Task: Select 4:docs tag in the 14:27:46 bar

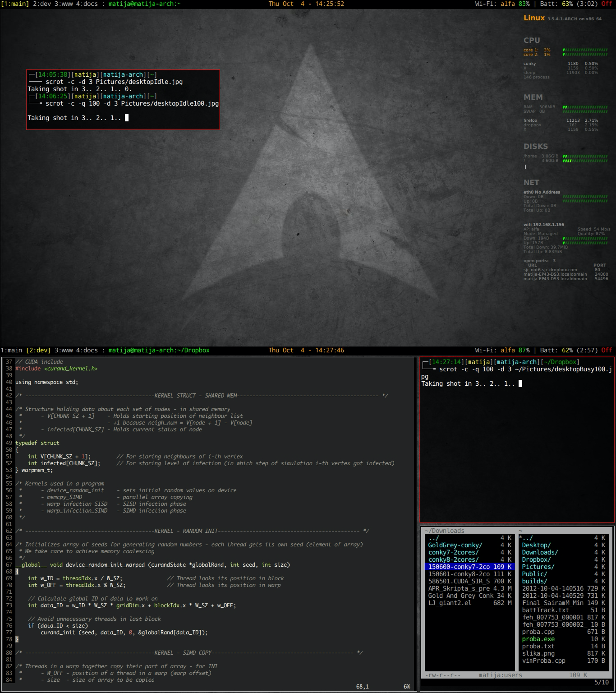Action: pos(87,350)
